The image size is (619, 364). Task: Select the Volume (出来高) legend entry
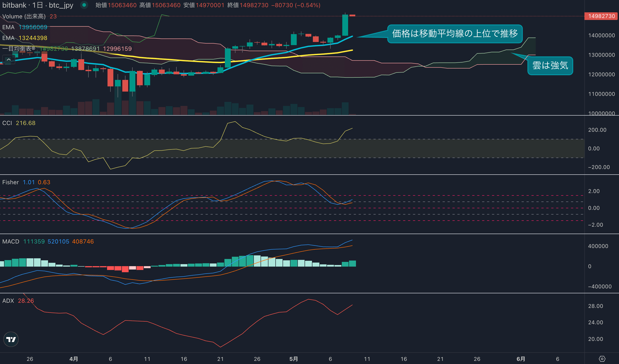[x=24, y=16]
